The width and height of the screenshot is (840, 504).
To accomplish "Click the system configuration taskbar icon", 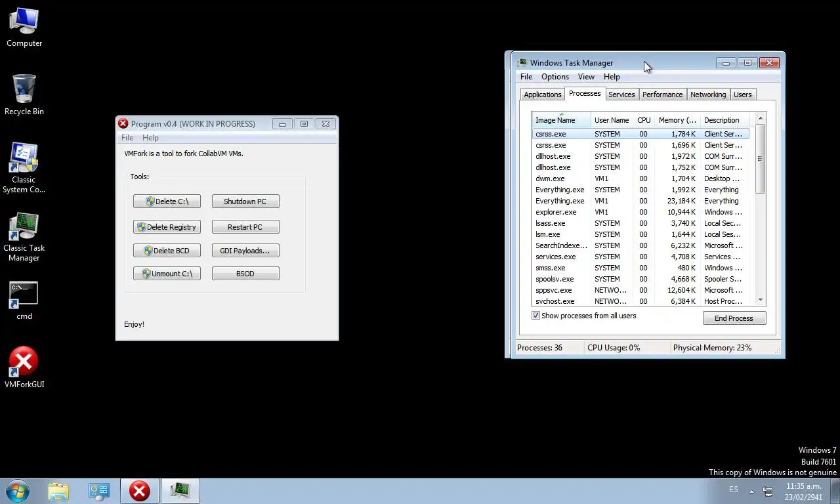I will click(99, 491).
